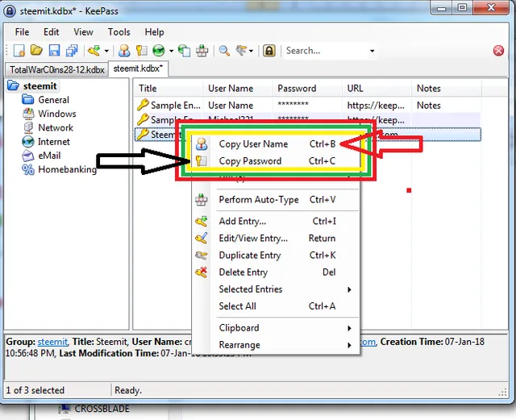Sort by the Notes column header
The height and width of the screenshot is (420, 516).
click(x=447, y=88)
